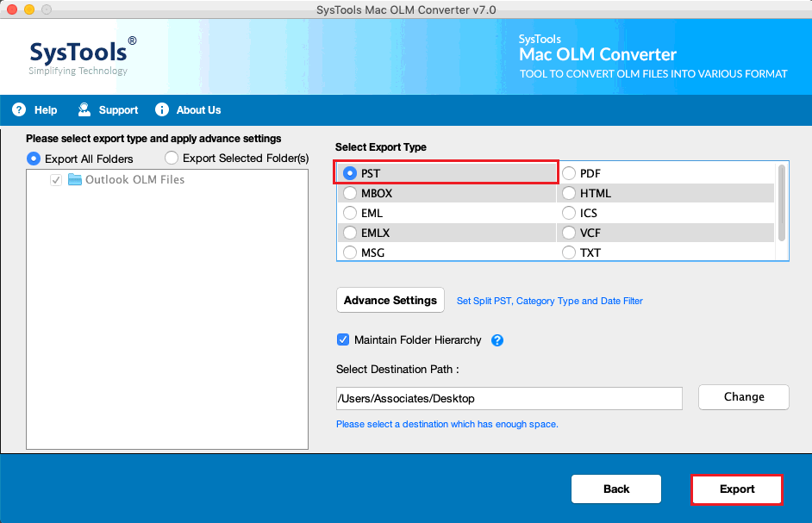Click the 'Select Export Type' heading
Image resolution: width=812 pixels, height=523 pixels.
pos(381,147)
